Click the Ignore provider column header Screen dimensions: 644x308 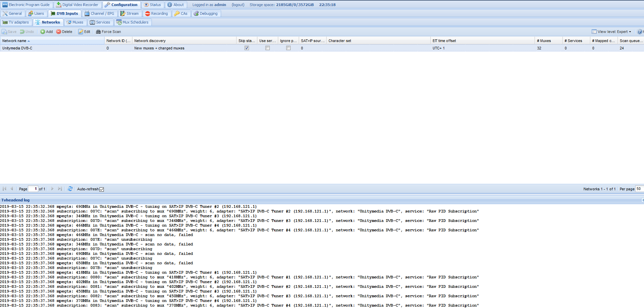click(x=288, y=41)
